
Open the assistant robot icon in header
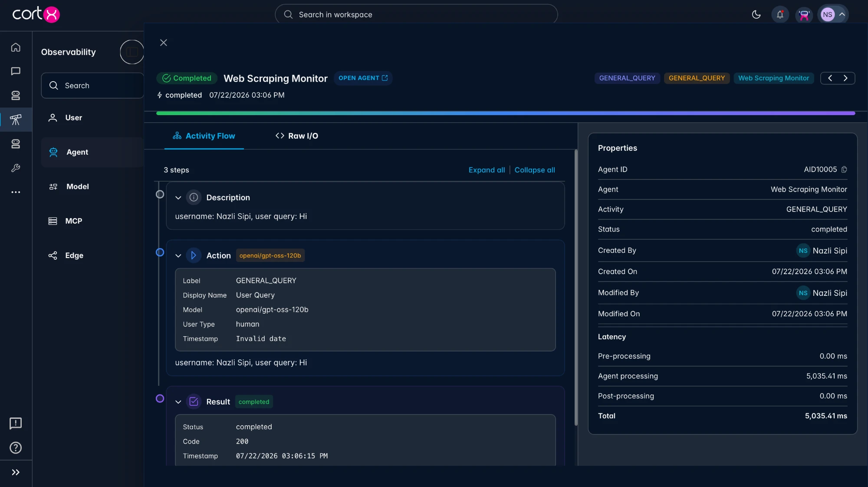[804, 14]
